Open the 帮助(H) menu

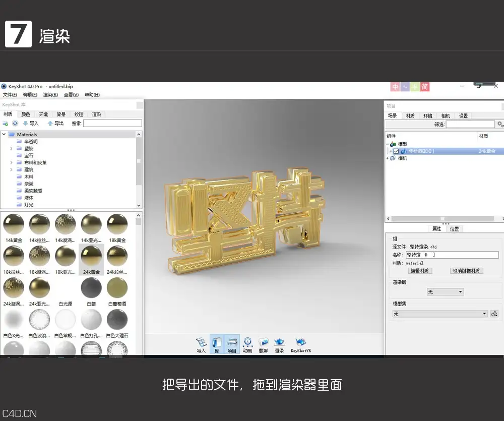[92, 95]
